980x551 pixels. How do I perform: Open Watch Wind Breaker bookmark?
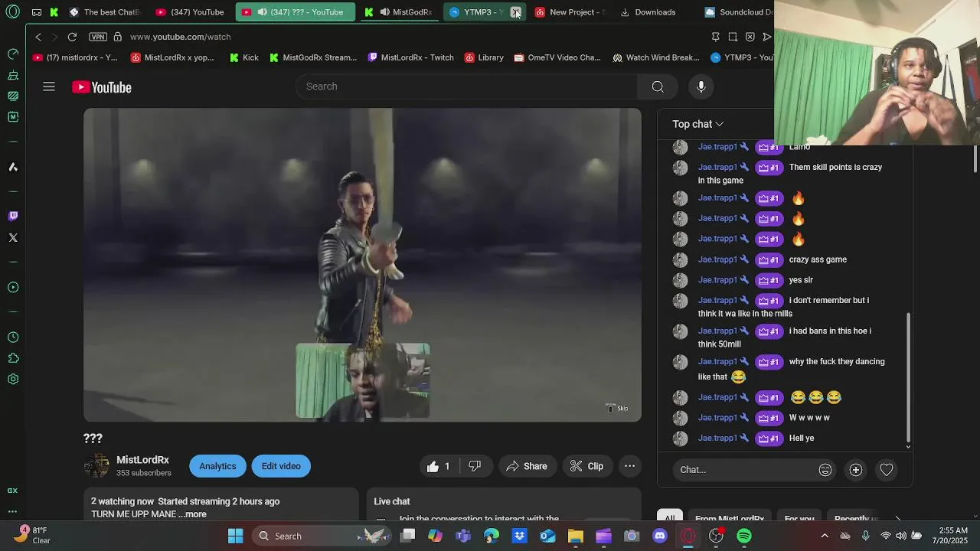[655, 57]
